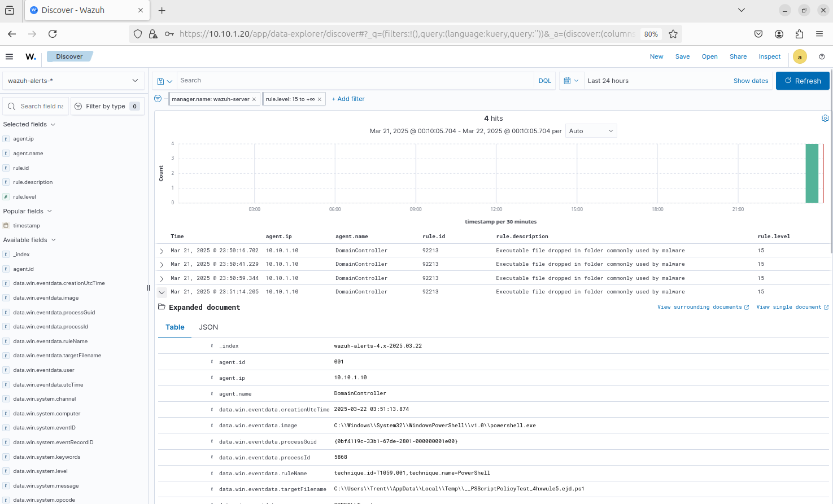Switch to the JSON tab
Viewport: 833px width, 504px height.
[x=208, y=327]
